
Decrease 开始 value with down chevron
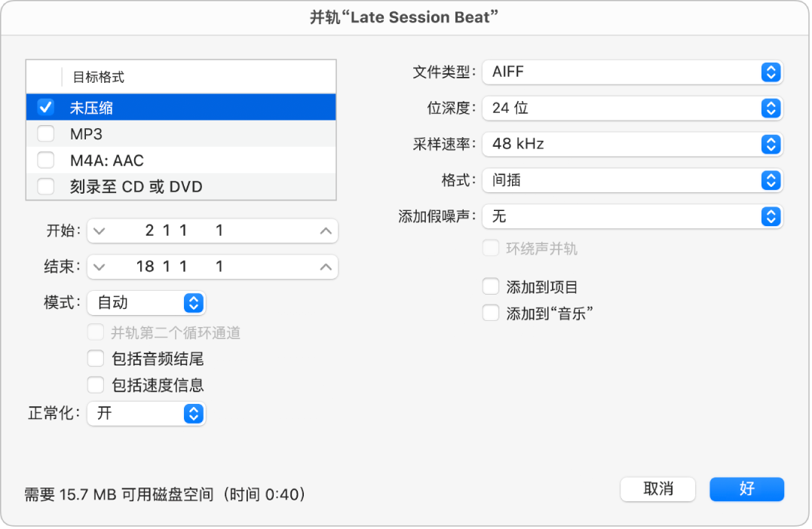100,231
